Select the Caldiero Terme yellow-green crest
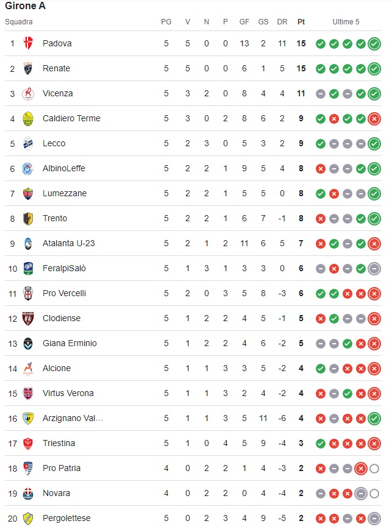Screen dimensions: 392x532 pyautogui.click(x=28, y=118)
